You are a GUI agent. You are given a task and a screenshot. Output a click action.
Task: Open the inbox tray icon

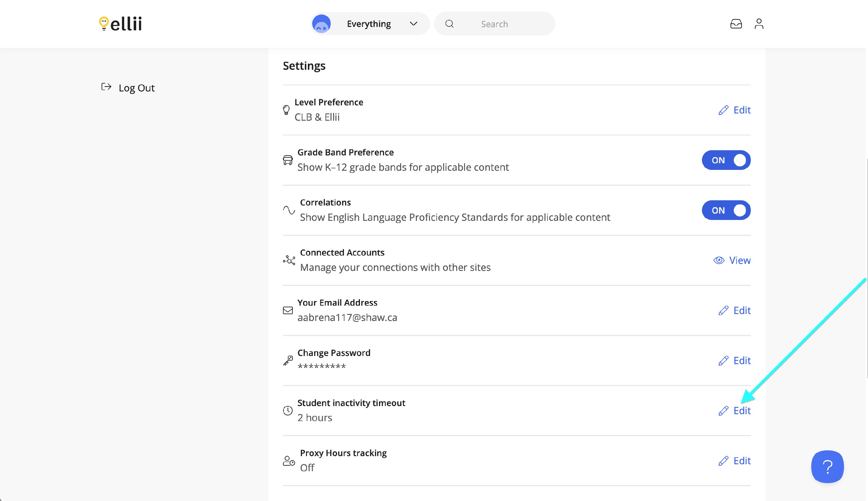coord(736,24)
